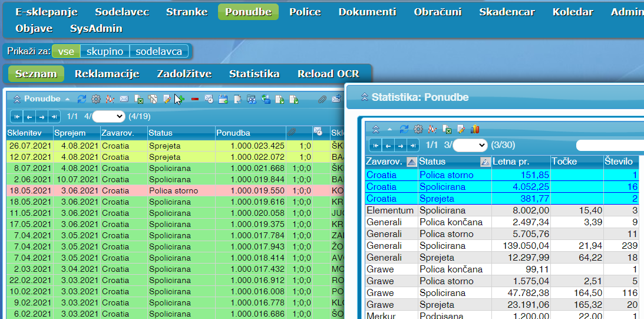
Task: Go to last page in Statistika table
Action: (x=413, y=145)
